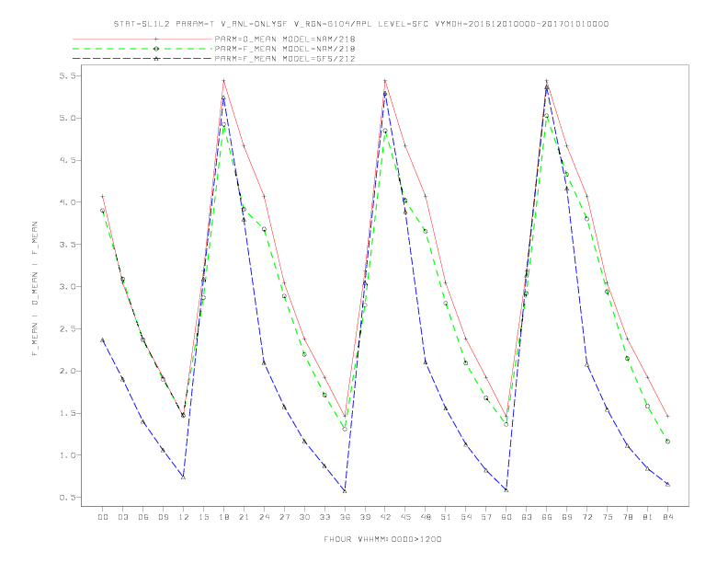Screen dimensions: 728x563
Task: Click green NAM circle data point at hour 84
Action: (667, 442)
